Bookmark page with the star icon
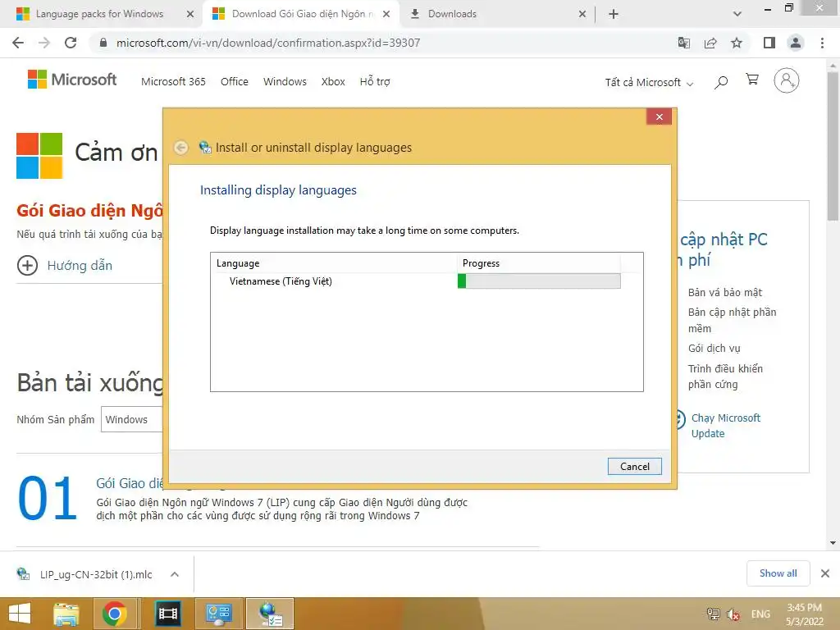Image resolution: width=840 pixels, height=630 pixels. pyautogui.click(x=737, y=43)
